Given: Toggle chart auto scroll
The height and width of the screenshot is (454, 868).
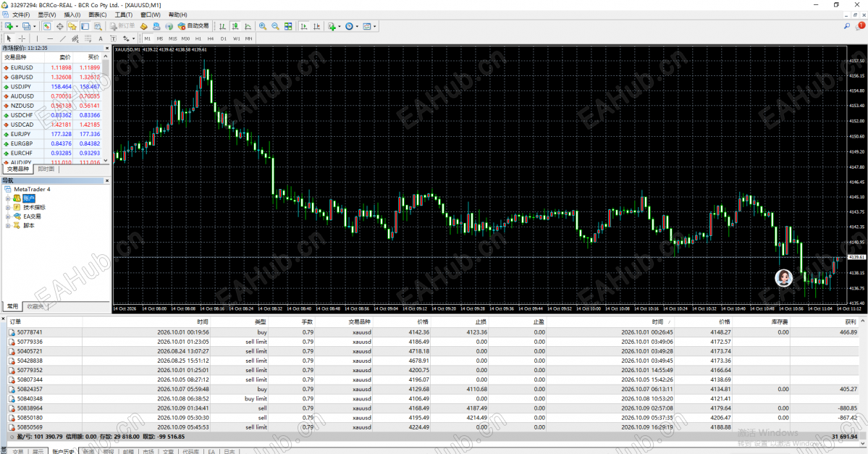Looking at the screenshot, I should (x=304, y=26).
